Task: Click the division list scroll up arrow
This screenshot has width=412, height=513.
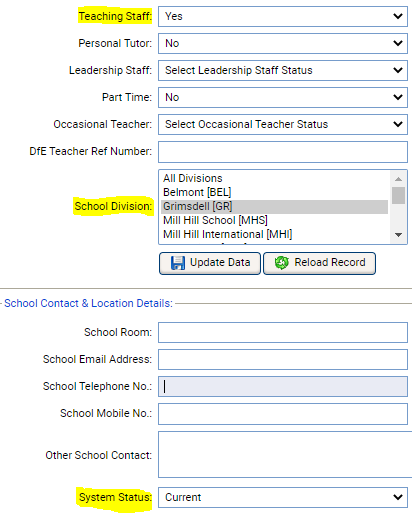Action: (398, 179)
